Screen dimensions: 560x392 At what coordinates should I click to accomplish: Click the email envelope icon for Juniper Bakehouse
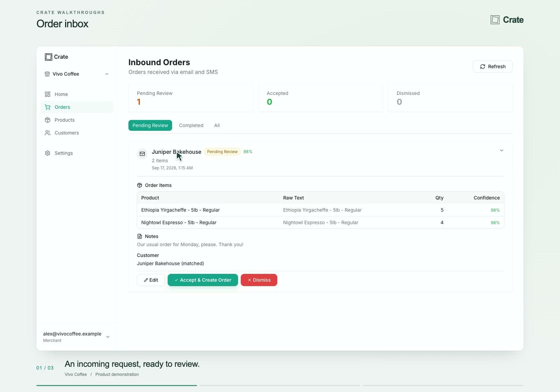[142, 154]
